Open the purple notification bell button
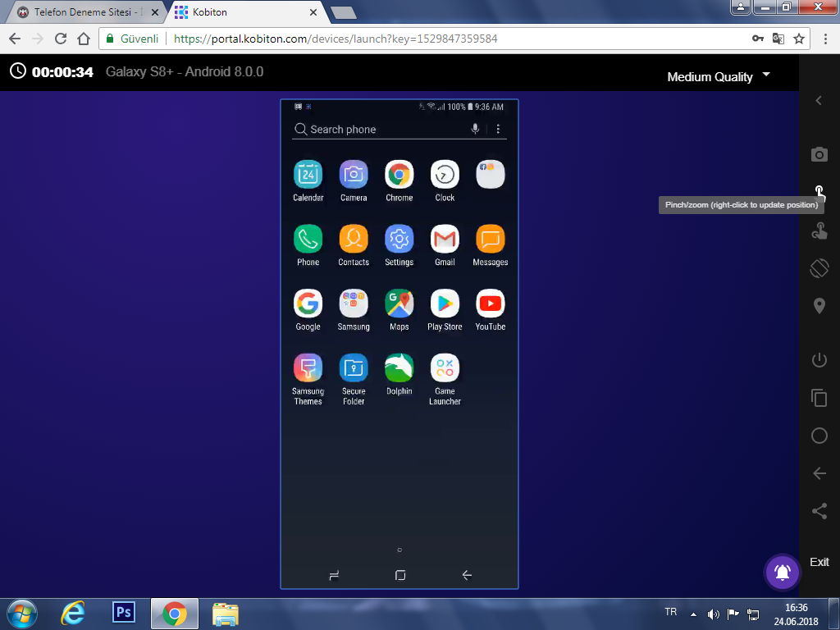The width and height of the screenshot is (840, 630). pyautogui.click(x=782, y=572)
